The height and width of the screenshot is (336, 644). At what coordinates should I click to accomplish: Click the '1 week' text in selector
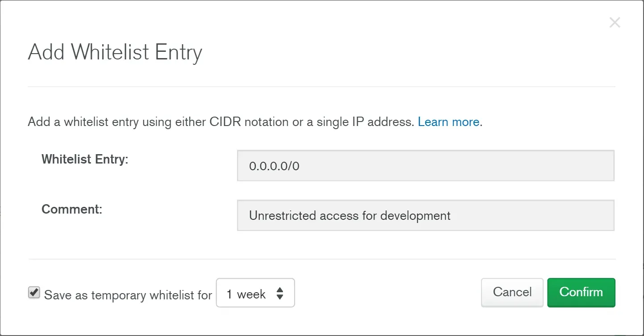tap(246, 294)
